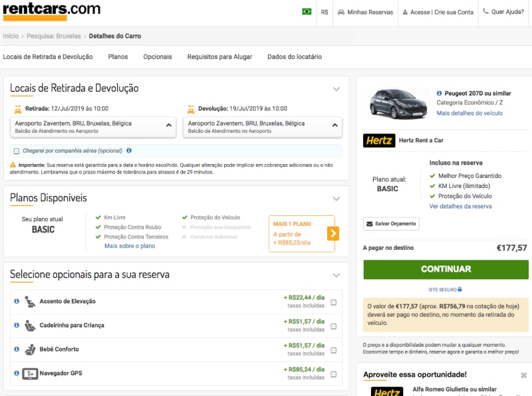Viewport: 532px width, 396px height.
Task: Switch to the Planos tab
Action: pos(118,56)
